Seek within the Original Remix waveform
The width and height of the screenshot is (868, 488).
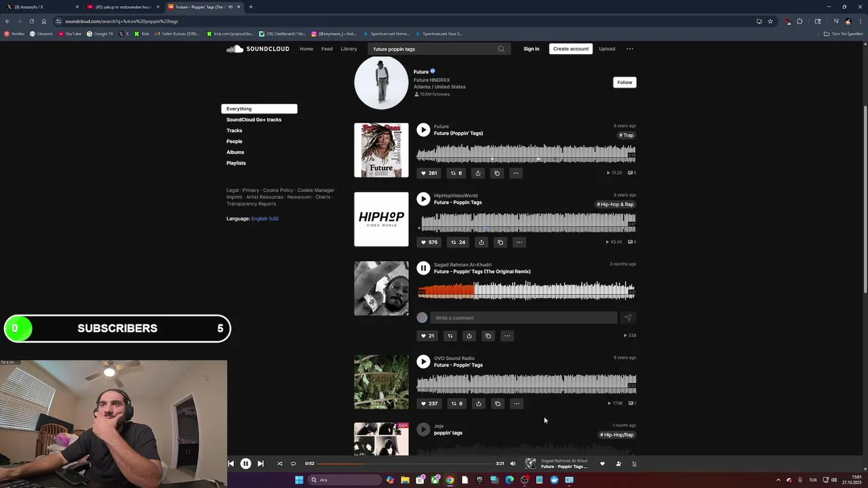tap(526, 291)
